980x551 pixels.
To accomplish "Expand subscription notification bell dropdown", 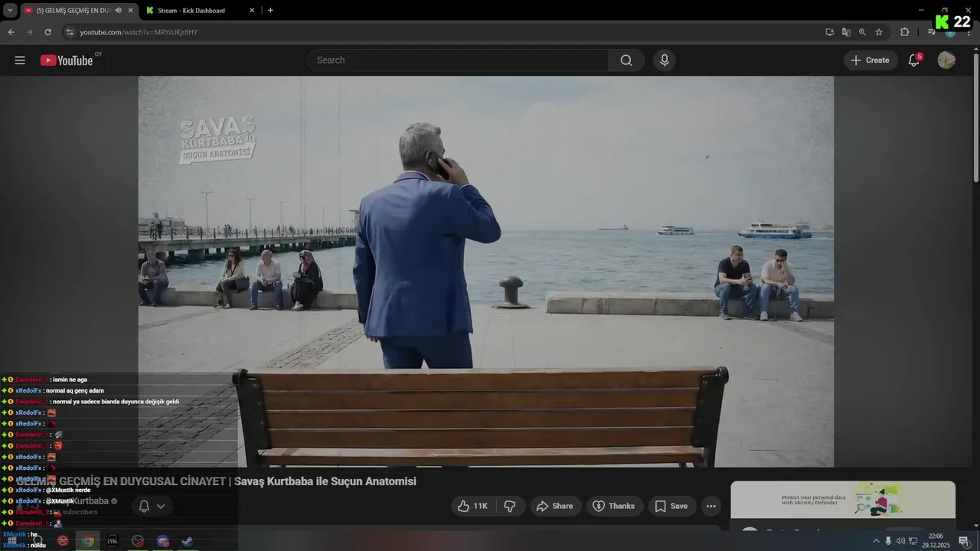I will point(152,506).
